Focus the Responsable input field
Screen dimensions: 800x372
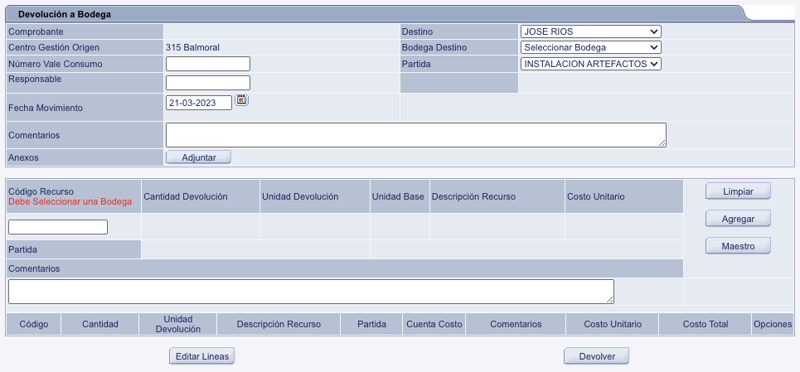coord(208,83)
